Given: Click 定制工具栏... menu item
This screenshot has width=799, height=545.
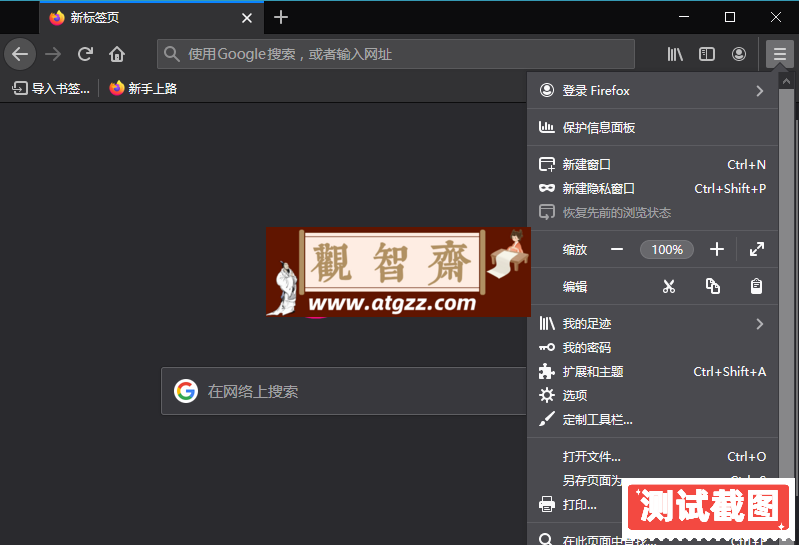Looking at the screenshot, I should tap(652, 420).
